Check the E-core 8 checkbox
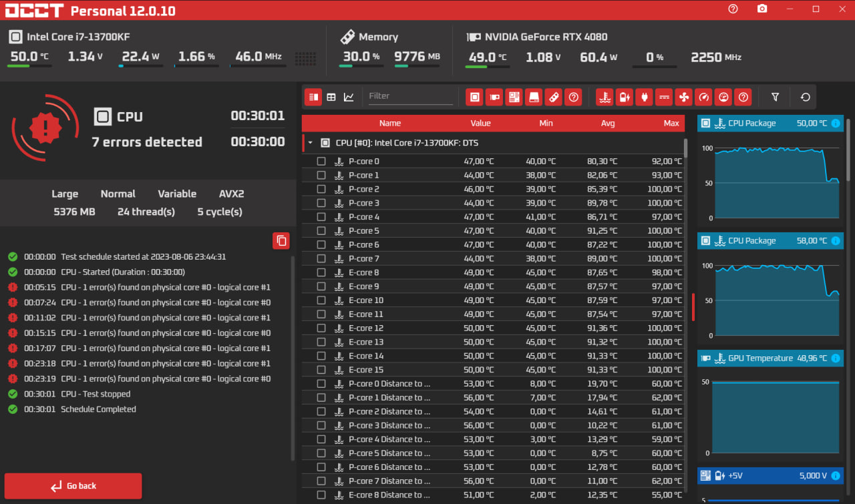Screen dimensions: 855x504 (321, 272)
